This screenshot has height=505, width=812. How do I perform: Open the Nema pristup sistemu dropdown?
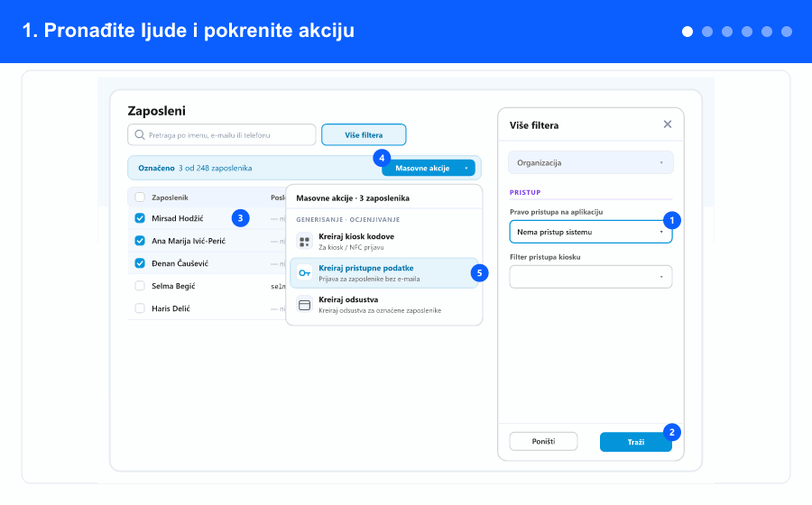590,232
